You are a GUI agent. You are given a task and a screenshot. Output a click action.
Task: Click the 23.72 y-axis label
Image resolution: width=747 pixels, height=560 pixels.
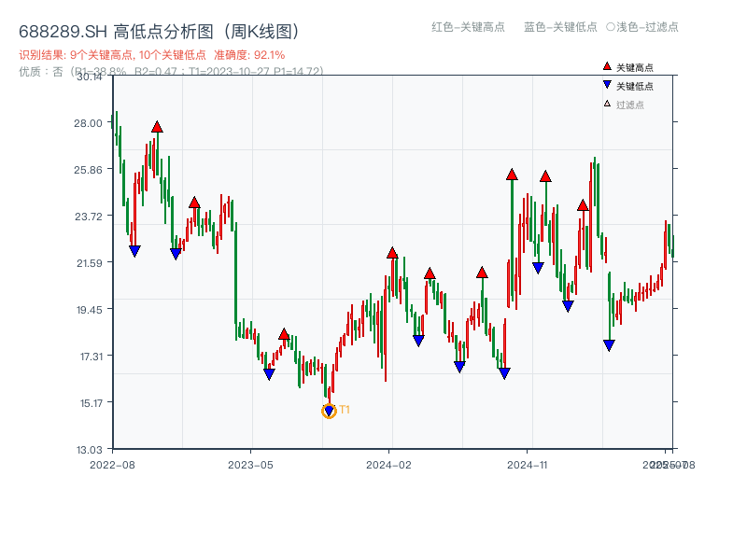pyautogui.click(x=89, y=217)
